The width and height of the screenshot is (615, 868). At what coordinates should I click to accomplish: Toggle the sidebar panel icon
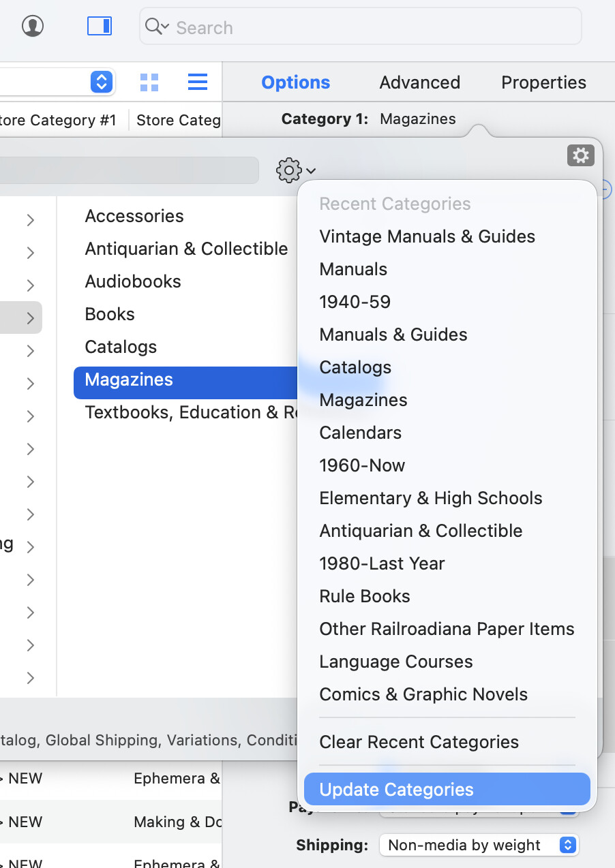[x=100, y=27]
